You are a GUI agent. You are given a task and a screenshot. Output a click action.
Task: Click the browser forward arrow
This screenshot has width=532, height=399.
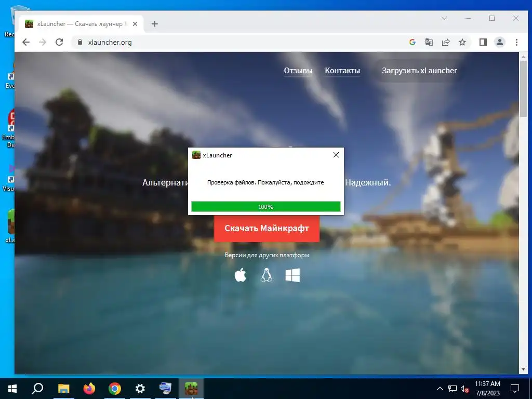coord(43,42)
